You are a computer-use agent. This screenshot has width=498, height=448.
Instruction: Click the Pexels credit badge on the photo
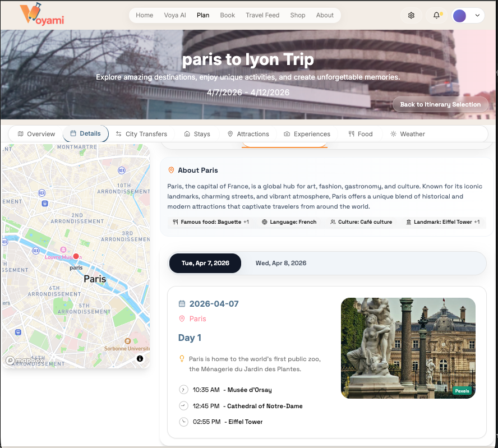click(462, 391)
